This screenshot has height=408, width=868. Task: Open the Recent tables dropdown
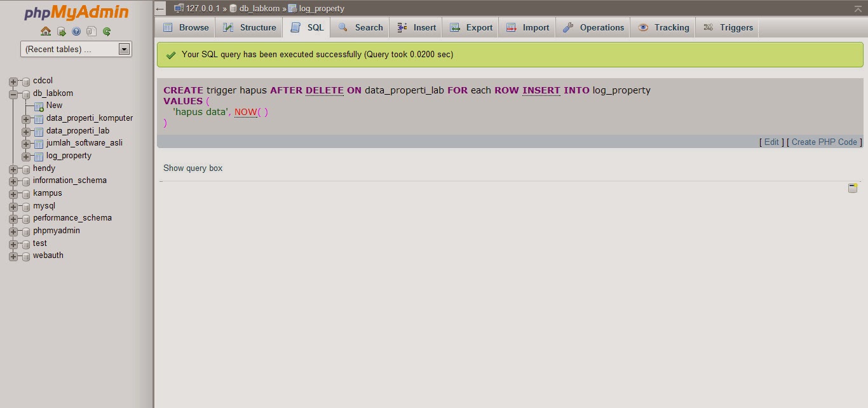tap(125, 48)
